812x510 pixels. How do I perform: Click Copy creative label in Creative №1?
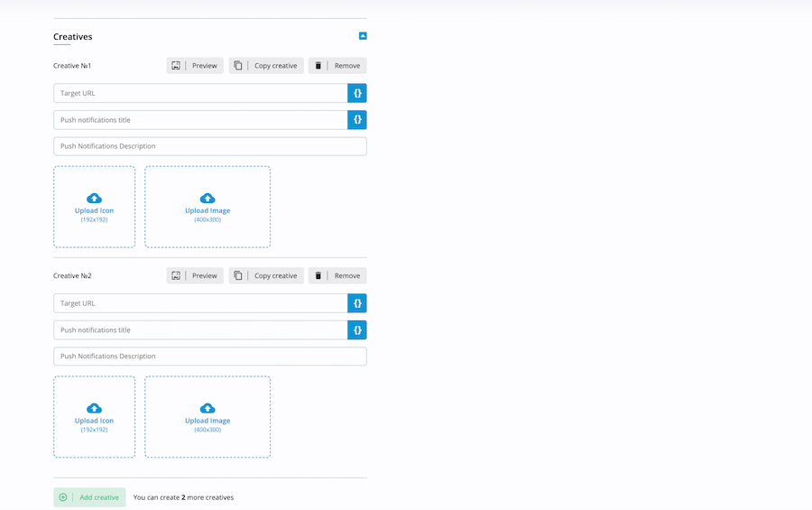point(275,66)
